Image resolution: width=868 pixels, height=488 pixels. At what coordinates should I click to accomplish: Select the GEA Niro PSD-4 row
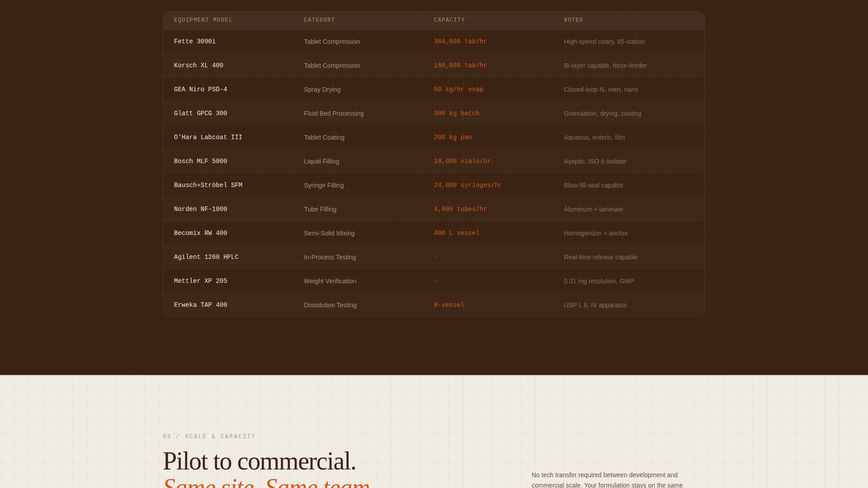(200, 89)
